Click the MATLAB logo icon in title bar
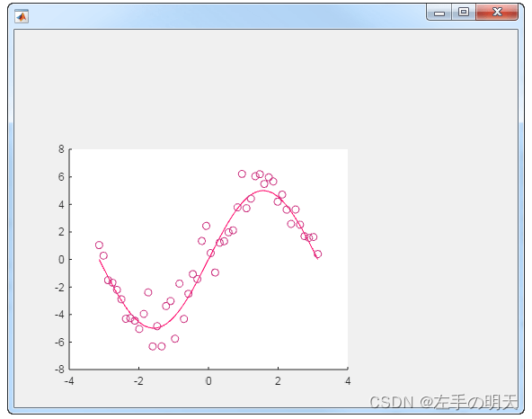Image resolution: width=532 pixels, height=419 pixels. click(22, 16)
